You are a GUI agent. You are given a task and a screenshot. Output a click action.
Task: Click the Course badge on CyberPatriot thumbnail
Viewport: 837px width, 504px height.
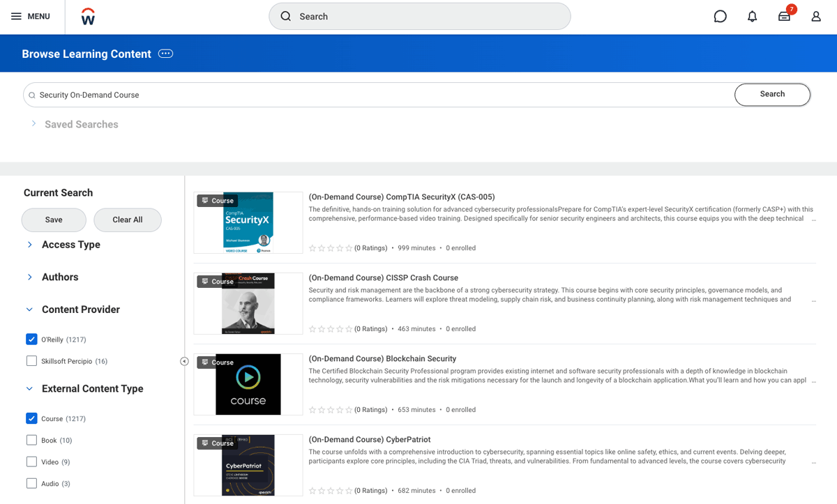pos(217,443)
